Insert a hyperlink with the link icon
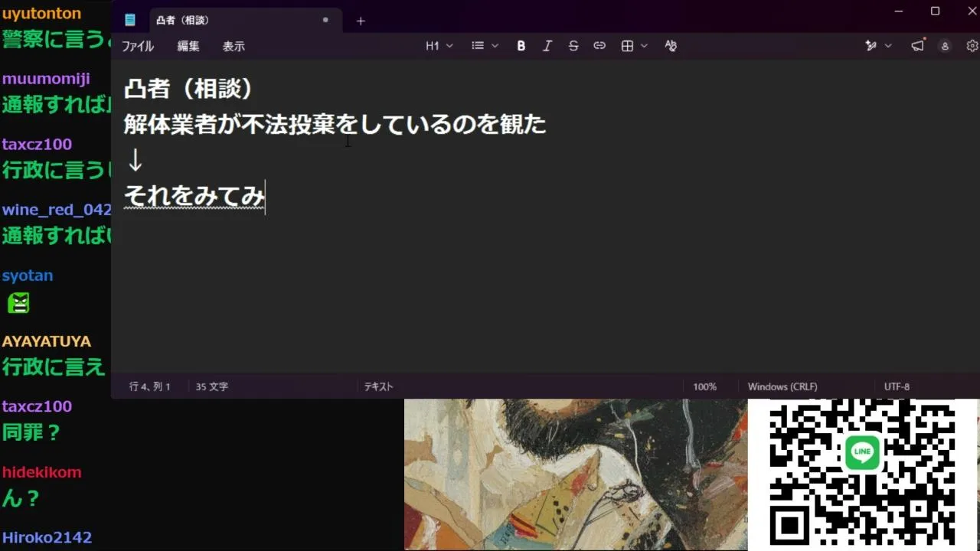Image resolution: width=980 pixels, height=551 pixels. tap(599, 46)
